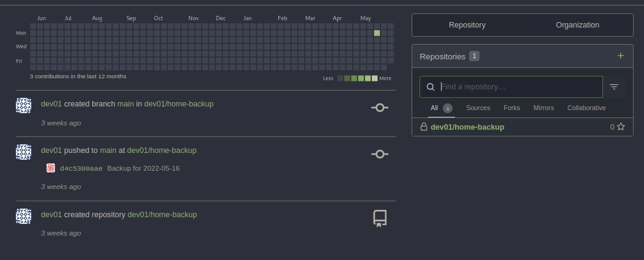Image resolution: width=644 pixels, height=260 pixels.
Task: Click the commit avatar beside d4c5300aae
Action: (51, 168)
